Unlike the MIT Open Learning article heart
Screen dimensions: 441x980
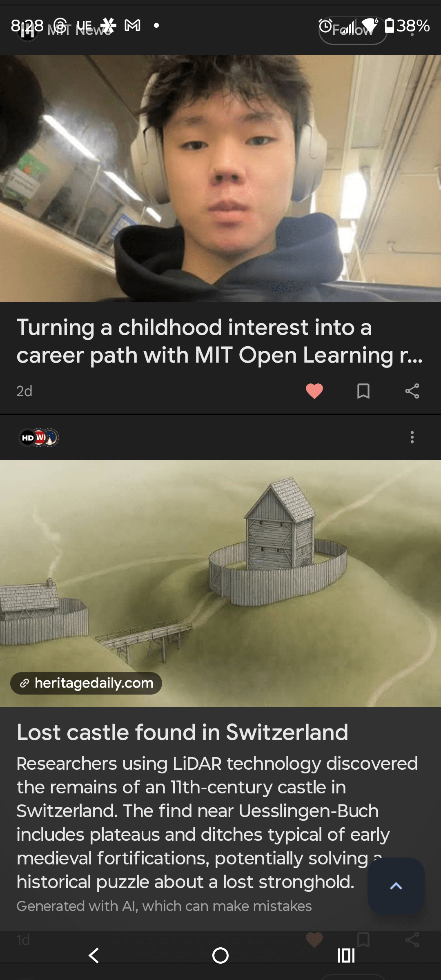coord(314,391)
